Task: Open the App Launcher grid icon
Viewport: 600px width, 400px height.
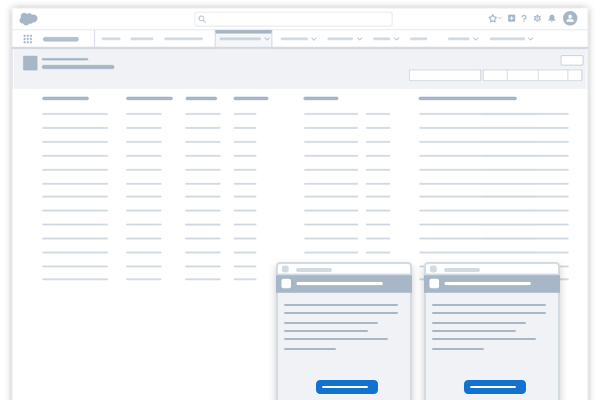Action: (27, 39)
